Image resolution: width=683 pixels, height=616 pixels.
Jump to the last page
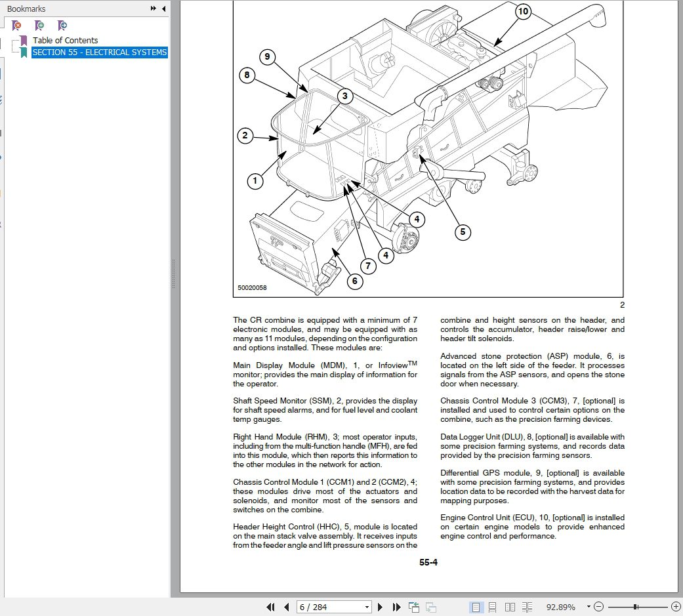point(396,607)
